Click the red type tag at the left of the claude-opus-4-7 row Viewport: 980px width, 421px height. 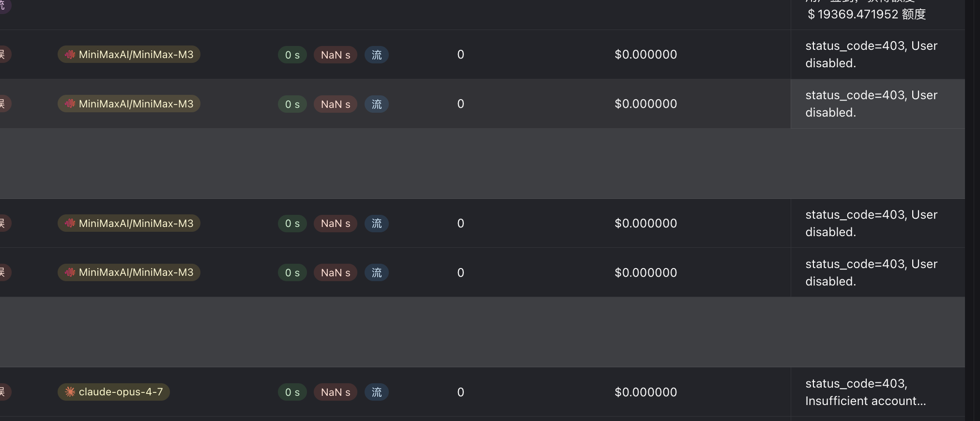5,392
